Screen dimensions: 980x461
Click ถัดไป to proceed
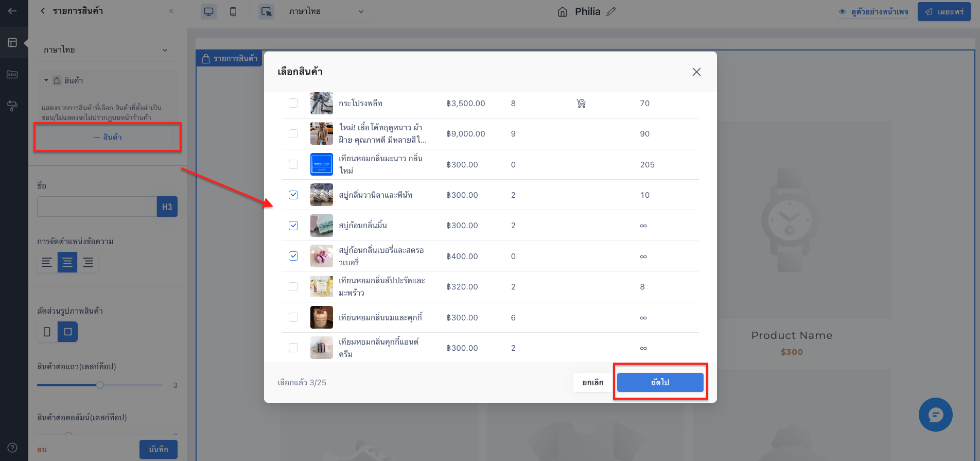point(660,382)
